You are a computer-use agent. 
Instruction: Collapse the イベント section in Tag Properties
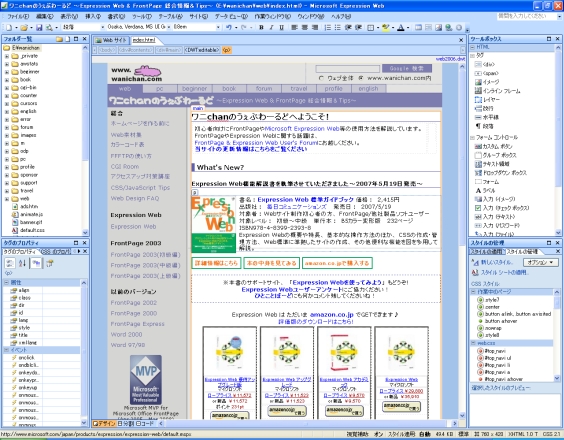6,350
